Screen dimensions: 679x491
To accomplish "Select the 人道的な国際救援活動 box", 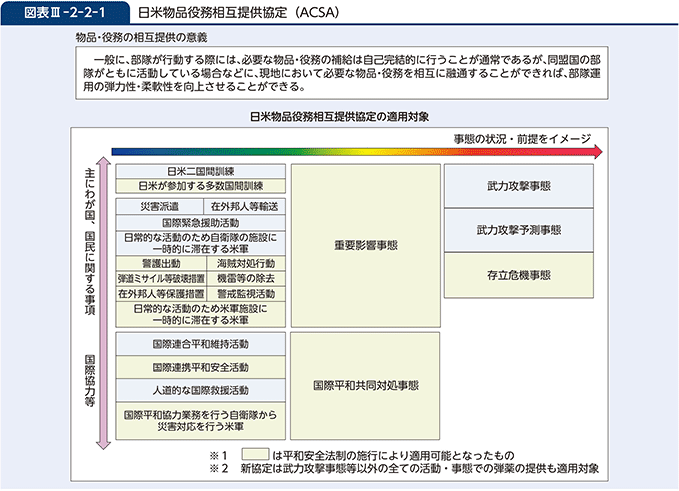I will [x=200, y=390].
